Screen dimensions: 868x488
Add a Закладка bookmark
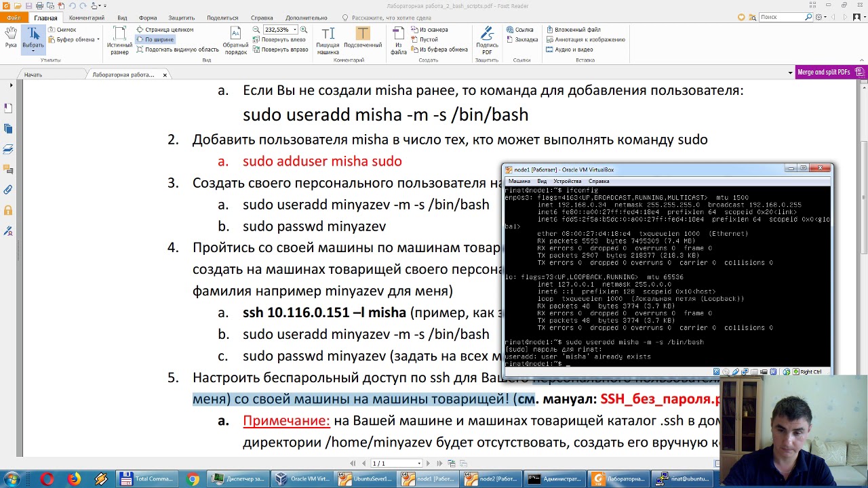point(522,39)
